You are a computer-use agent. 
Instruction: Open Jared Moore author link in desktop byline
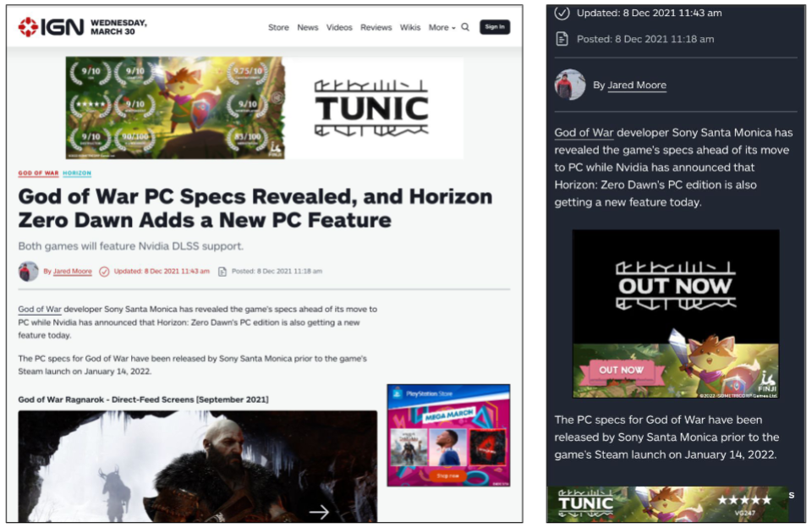(x=73, y=271)
